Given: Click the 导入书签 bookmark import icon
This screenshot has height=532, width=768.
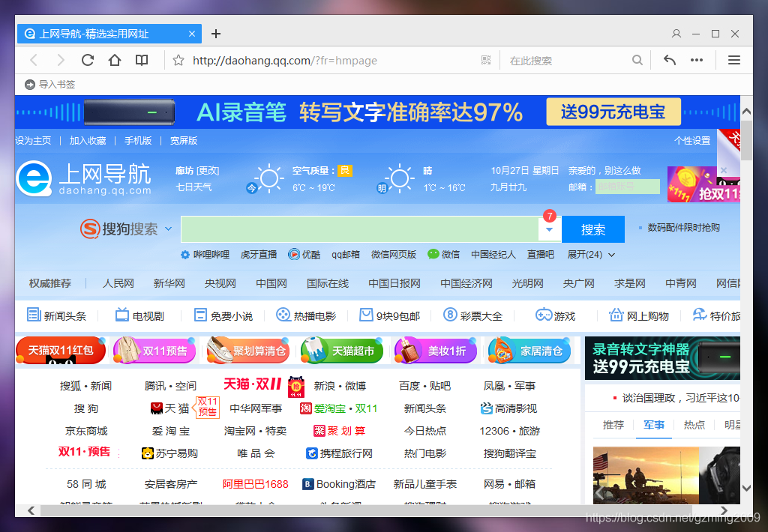Looking at the screenshot, I should point(30,85).
